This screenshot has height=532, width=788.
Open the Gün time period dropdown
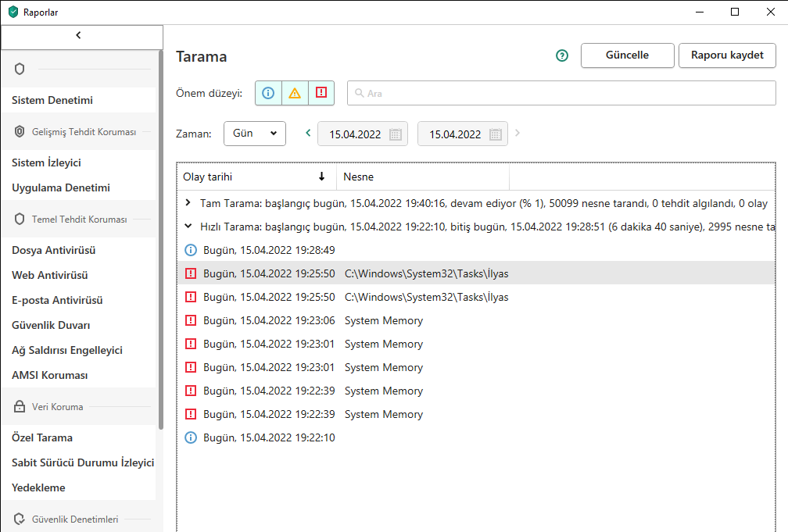pos(255,133)
